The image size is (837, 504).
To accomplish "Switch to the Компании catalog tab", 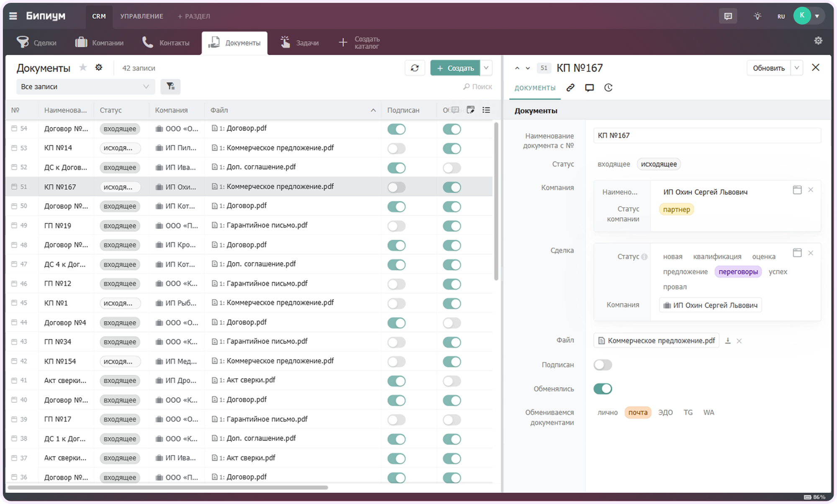I will [99, 43].
